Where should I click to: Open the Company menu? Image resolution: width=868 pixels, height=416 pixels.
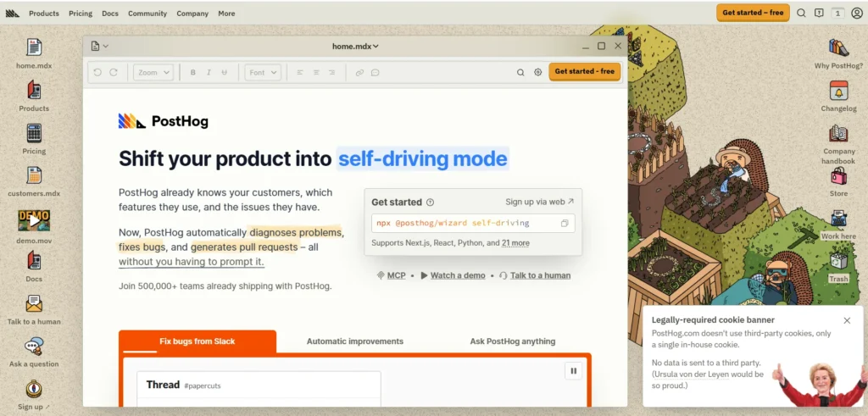tap(192, 14)
